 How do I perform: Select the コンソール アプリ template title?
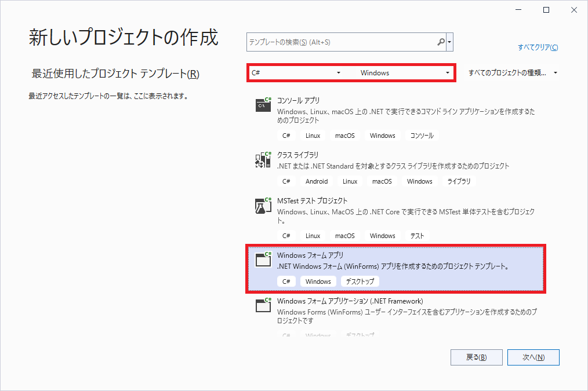point(298,100)
